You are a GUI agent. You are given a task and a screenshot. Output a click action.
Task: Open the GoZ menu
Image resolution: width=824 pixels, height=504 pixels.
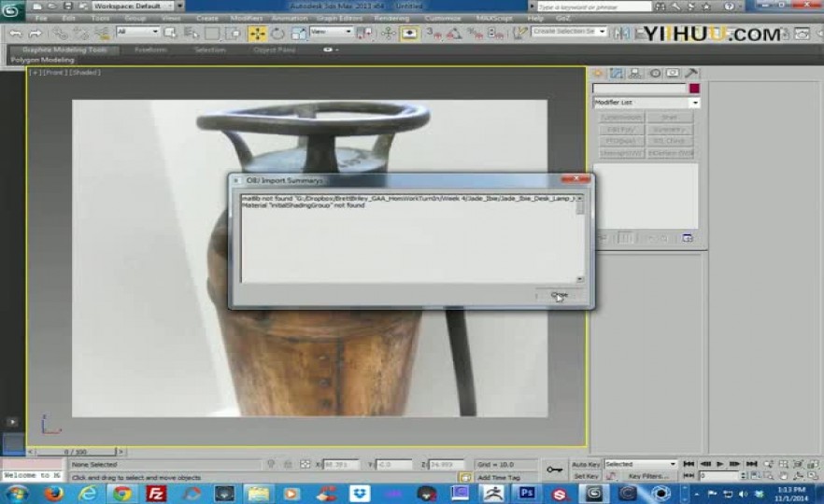coord(562,18)
